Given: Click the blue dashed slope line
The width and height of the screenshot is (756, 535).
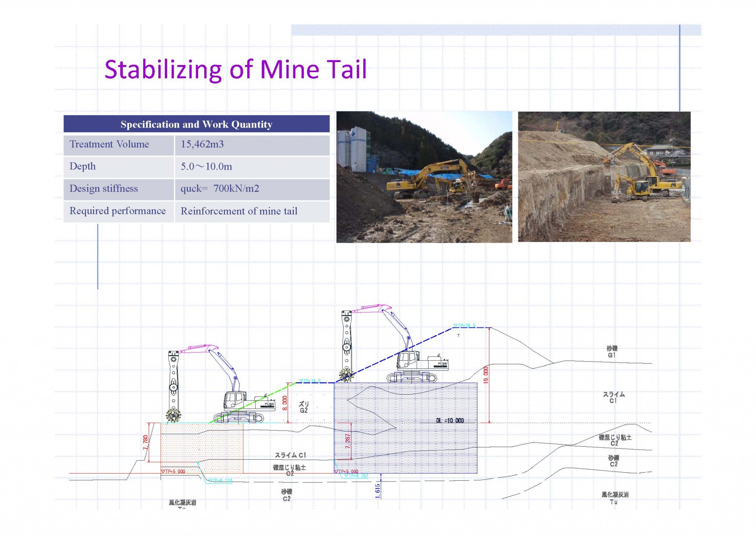Looking at the screenshot, I should [x=394, y=355].
